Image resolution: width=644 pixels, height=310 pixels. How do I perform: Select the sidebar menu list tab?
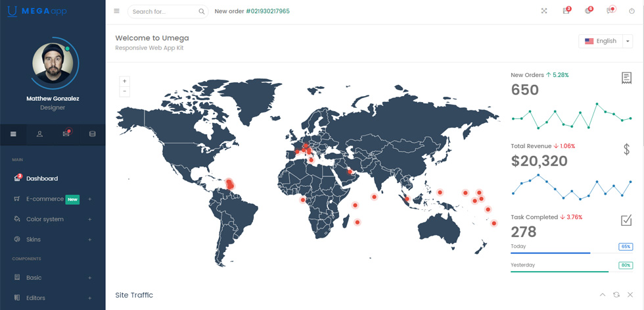[13, 134]
